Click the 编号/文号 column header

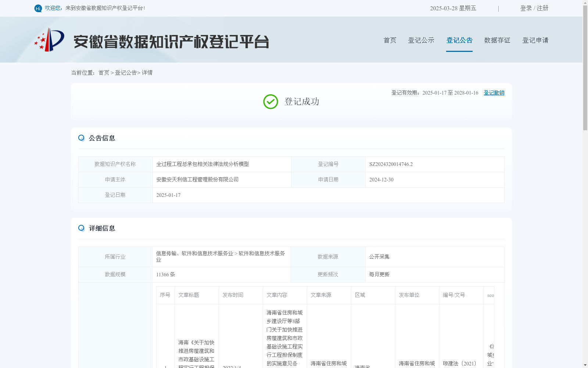click(454, 295)
